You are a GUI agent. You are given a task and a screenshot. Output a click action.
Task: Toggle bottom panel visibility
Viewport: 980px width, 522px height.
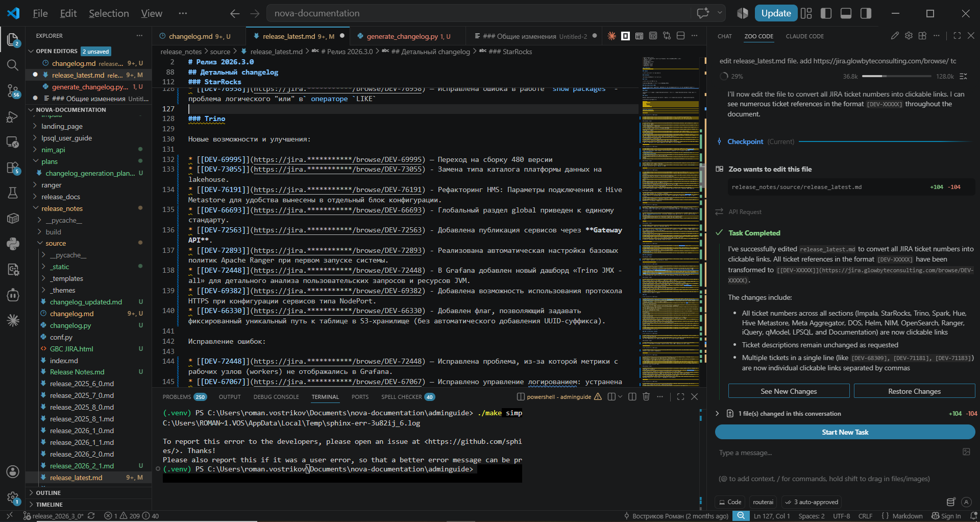[x=846, y=13]
